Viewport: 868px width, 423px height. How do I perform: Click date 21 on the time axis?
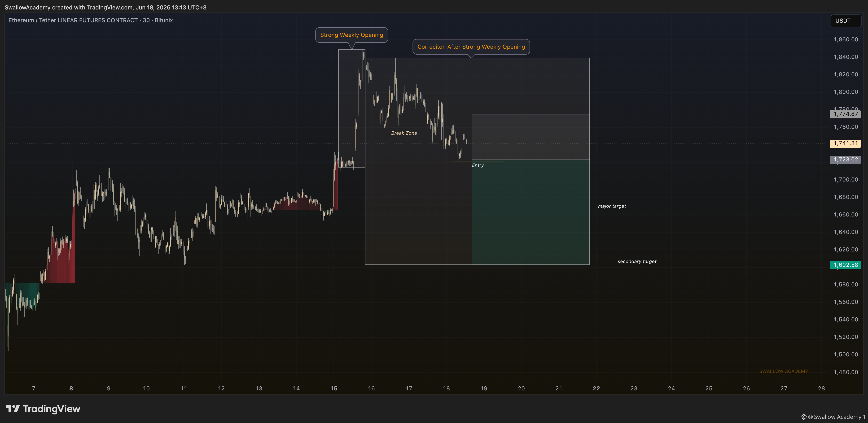(x=559, y=389)
